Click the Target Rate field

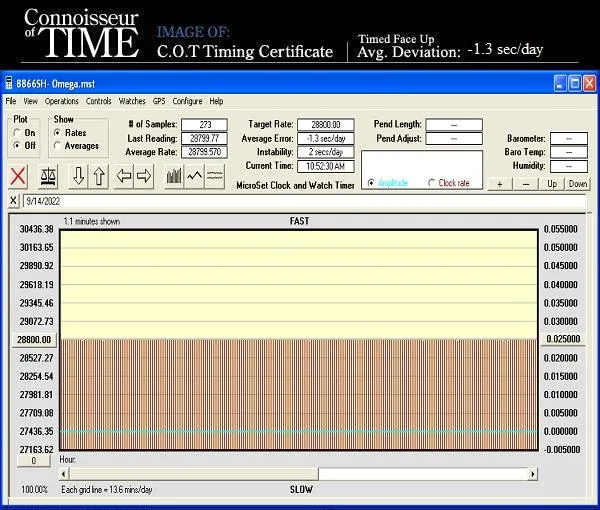point(326,125)
